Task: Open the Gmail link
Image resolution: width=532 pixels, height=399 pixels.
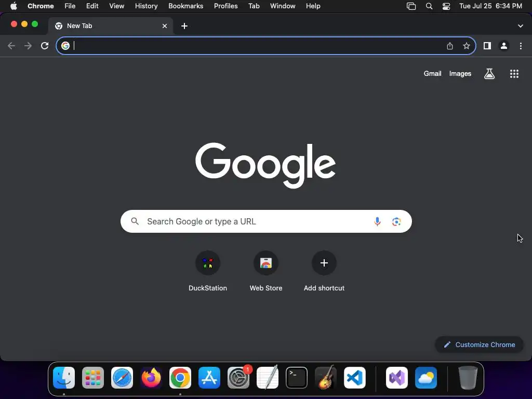Action: 432,74
